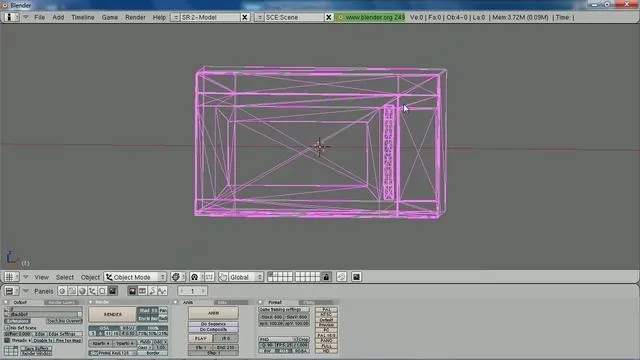
Task: Open the Gauss filter type dropdown
Action: (145, 347)
